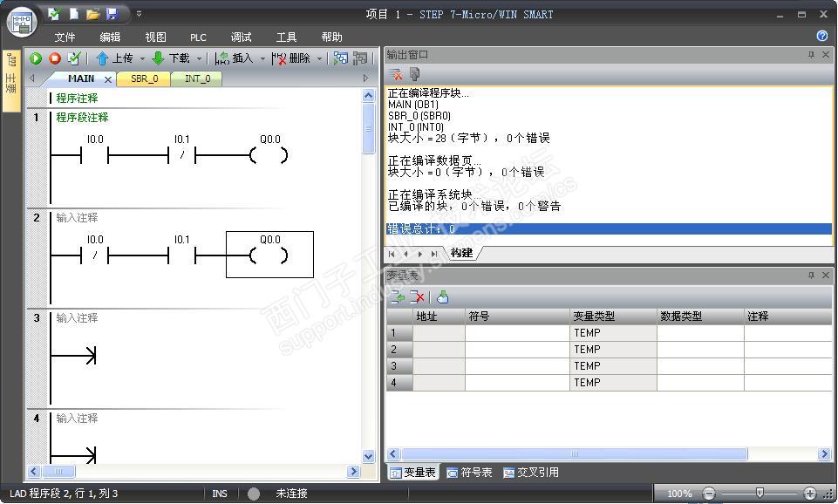The width and height of the screenshot is (838, 504).
Task: Open the 调试 menu
Action: coord(241,37)
